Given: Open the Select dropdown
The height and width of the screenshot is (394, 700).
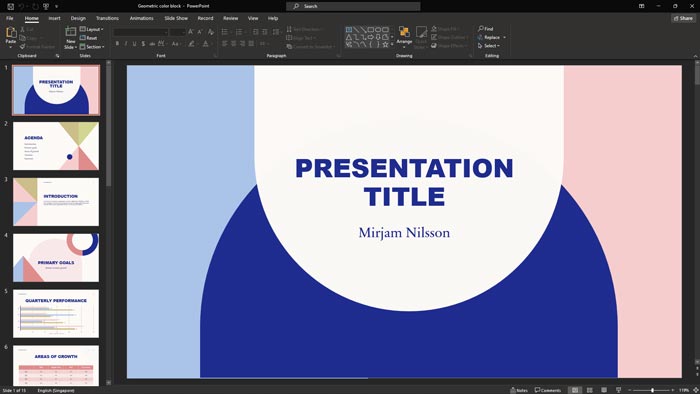Looking at the screenshot, I should [x=489, y=46].
